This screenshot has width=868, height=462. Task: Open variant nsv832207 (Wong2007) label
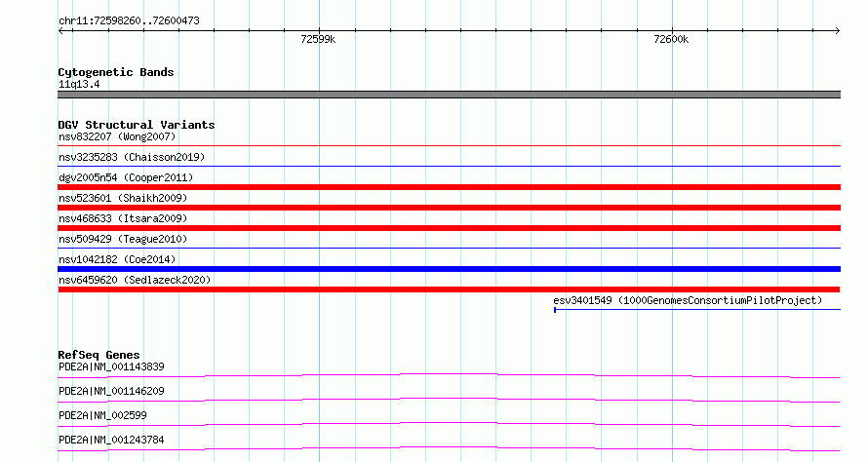pyautogui.click(x=117, y=136)
